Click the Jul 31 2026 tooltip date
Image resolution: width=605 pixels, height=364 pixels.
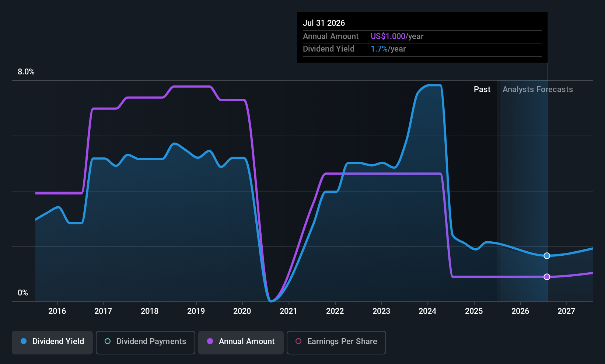pos(324,23)
